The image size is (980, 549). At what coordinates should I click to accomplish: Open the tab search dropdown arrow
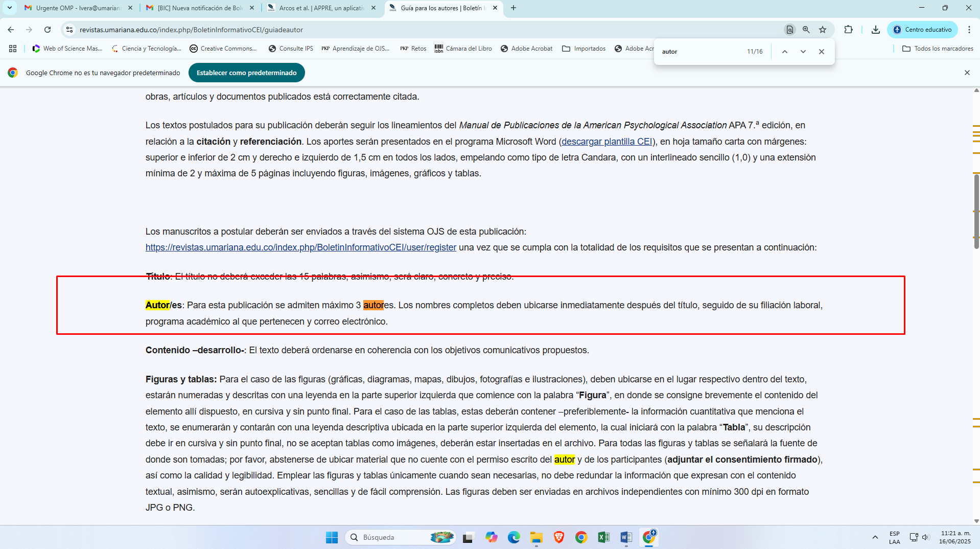tap(9, 8)
